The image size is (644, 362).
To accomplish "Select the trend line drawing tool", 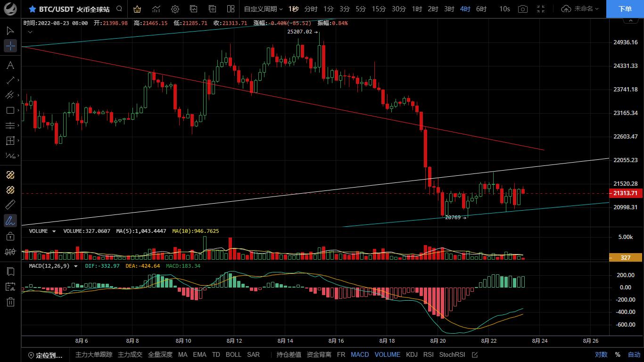I will [x=10, y=80].
